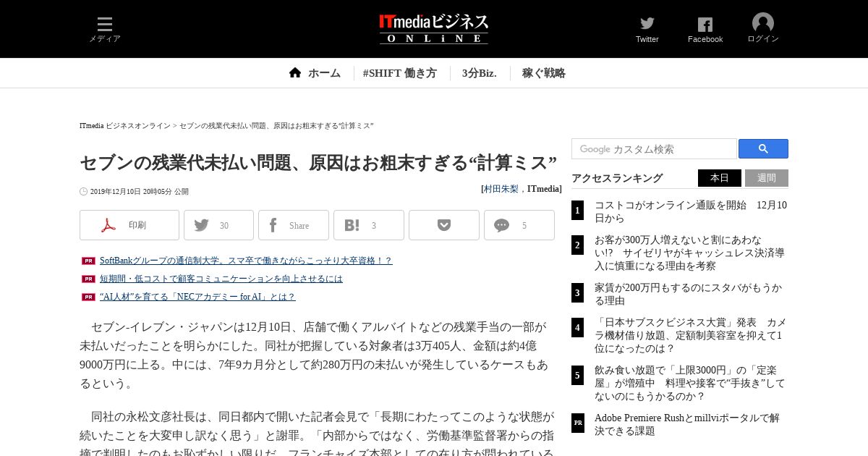868x456 pixels.
Task: Open the “AI人材”を育てる NECアカデミー PR link
Action: [197, 297]
